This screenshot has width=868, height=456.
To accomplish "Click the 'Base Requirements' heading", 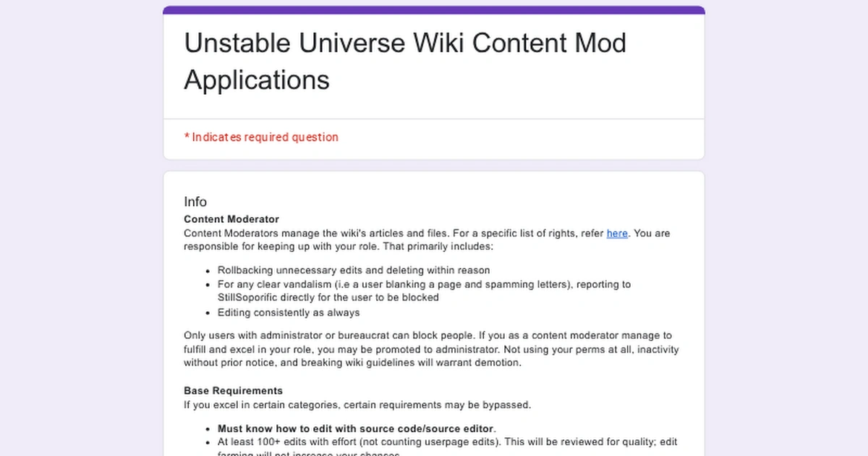I will [231, 390].
